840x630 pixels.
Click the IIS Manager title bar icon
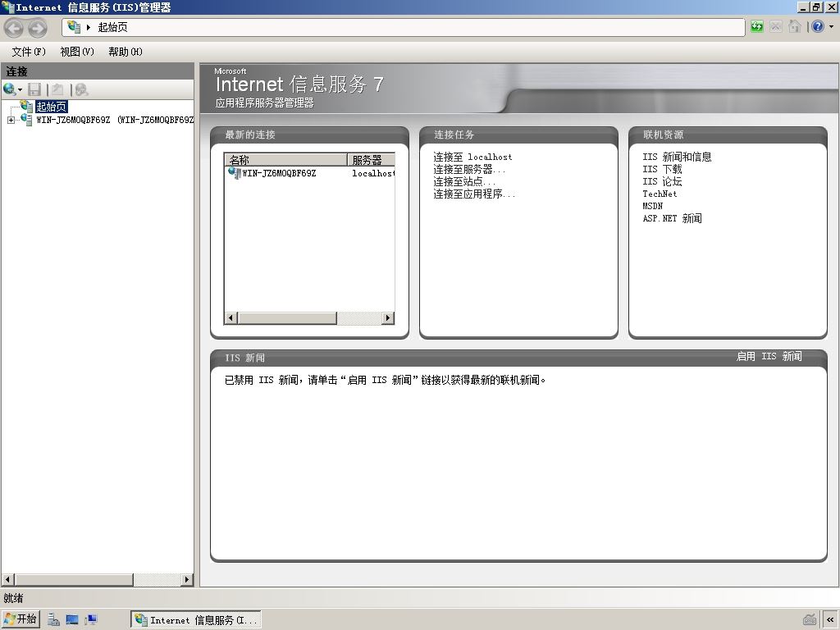point(7,7)
